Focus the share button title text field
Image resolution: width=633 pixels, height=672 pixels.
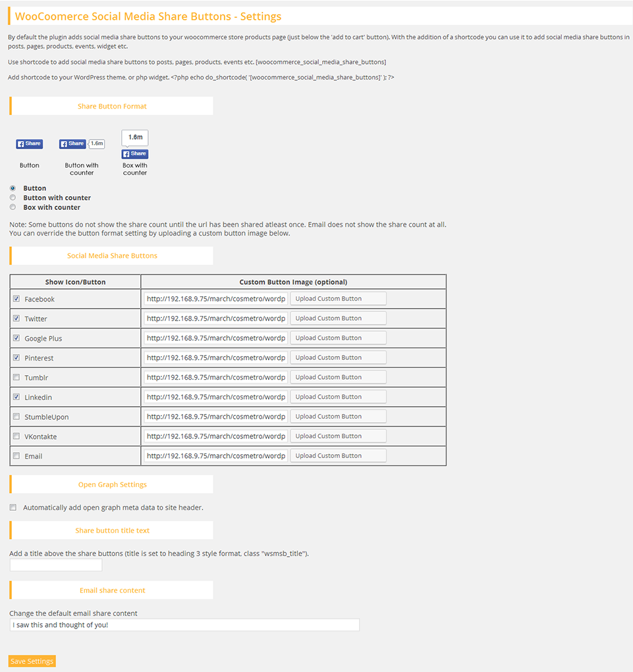pyautogui.click(x=56, y=565)
